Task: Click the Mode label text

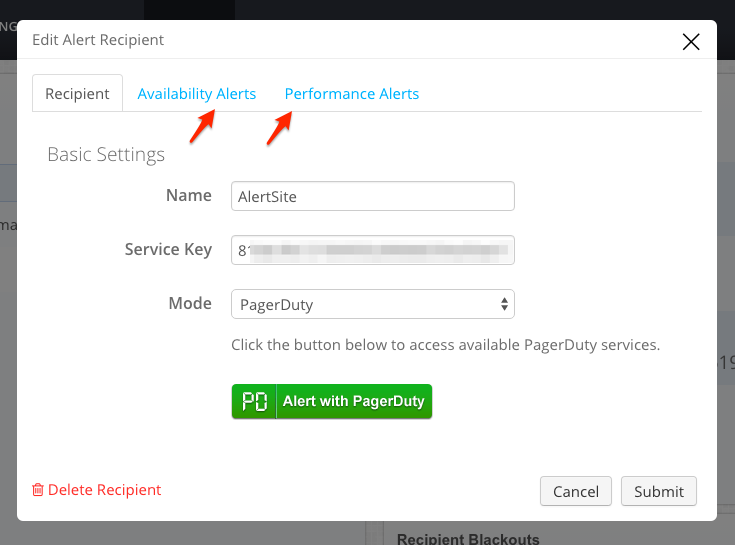Action: pos(189,303)
